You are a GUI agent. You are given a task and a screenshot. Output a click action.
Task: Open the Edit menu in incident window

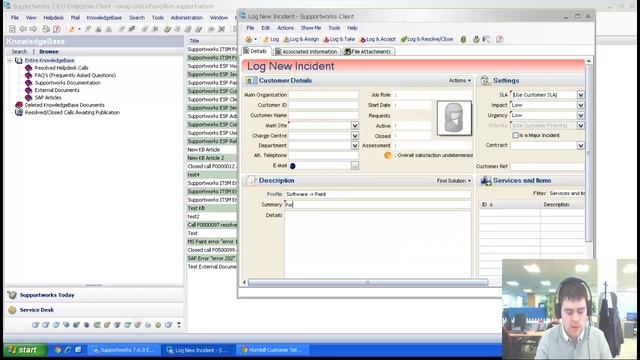(x=265, y=28)
